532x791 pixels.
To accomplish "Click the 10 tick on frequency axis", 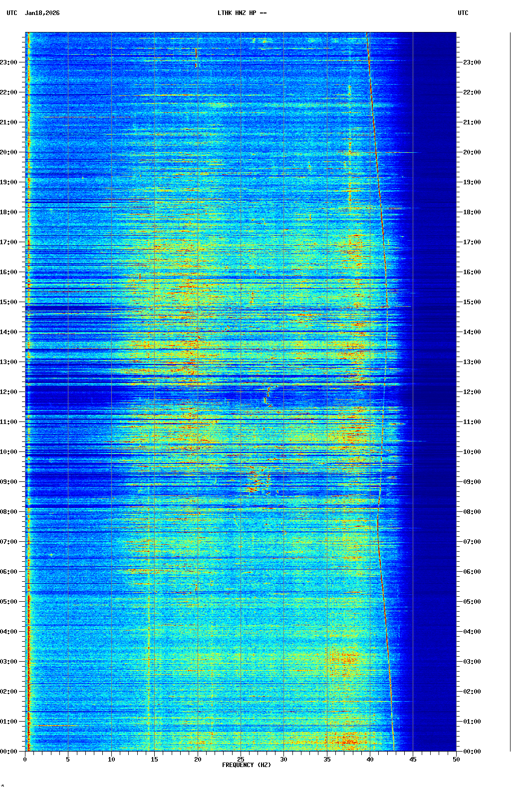I will [111, 760].
